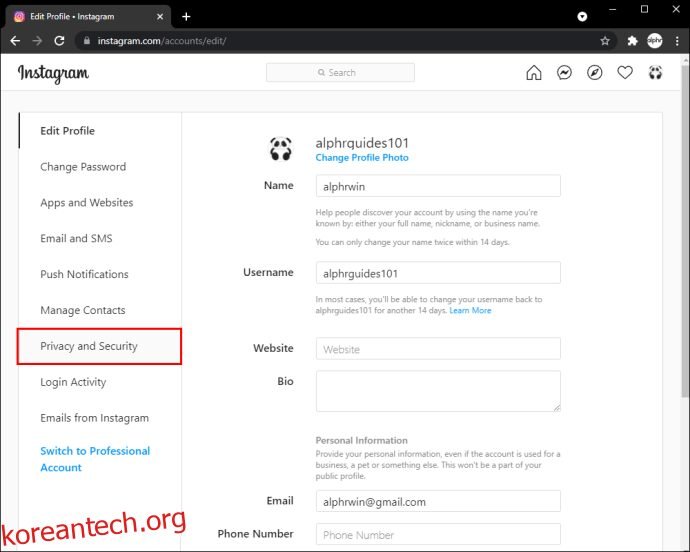Open Chrome's three-dot menu

(x=677, y=41)
